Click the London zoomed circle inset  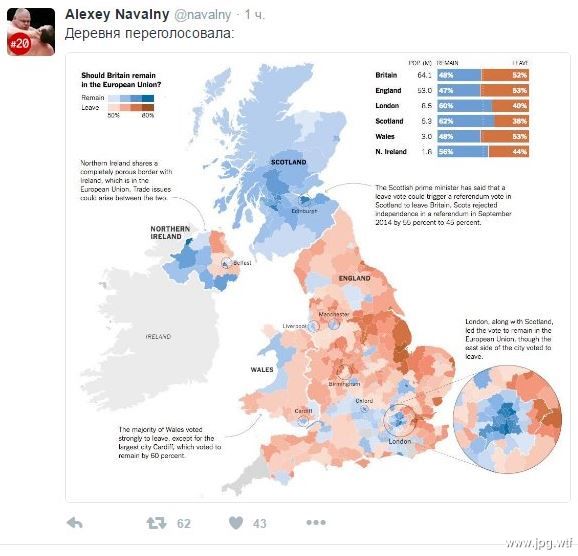pyautogui.click(x=508, y=419)
